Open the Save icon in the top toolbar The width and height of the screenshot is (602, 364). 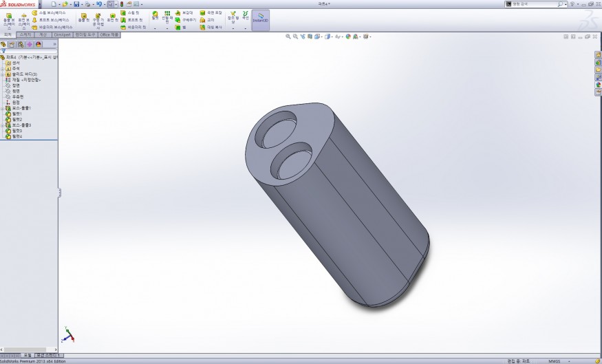pyautogui.click(x=77, y=4)
